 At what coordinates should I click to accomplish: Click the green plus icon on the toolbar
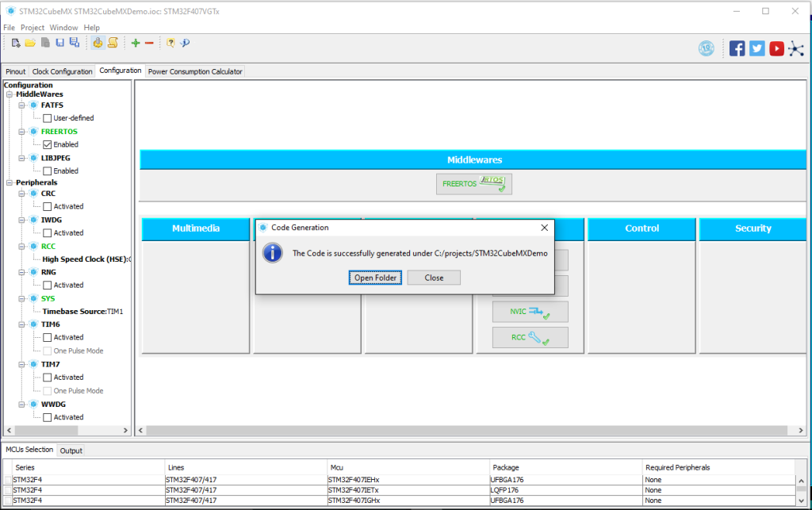[136, 43]
